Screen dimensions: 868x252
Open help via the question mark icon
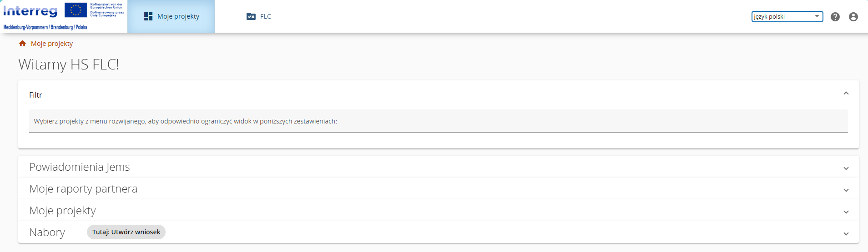(835, 17)
